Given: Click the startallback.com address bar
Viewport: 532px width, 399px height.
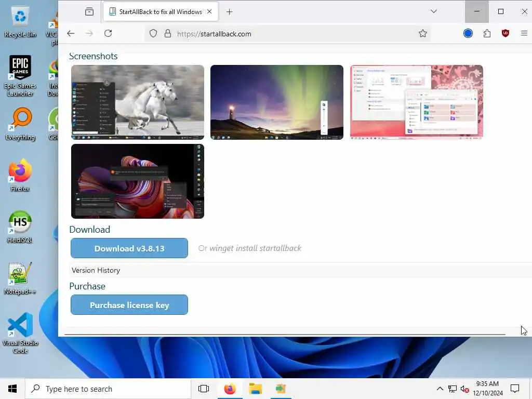Looking at the screenshot, I should point(288,34).
